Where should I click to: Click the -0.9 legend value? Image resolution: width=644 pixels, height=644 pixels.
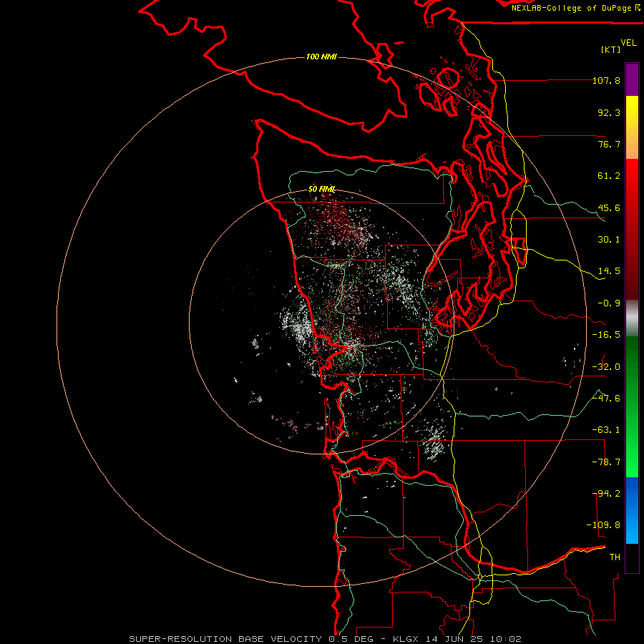609,303
